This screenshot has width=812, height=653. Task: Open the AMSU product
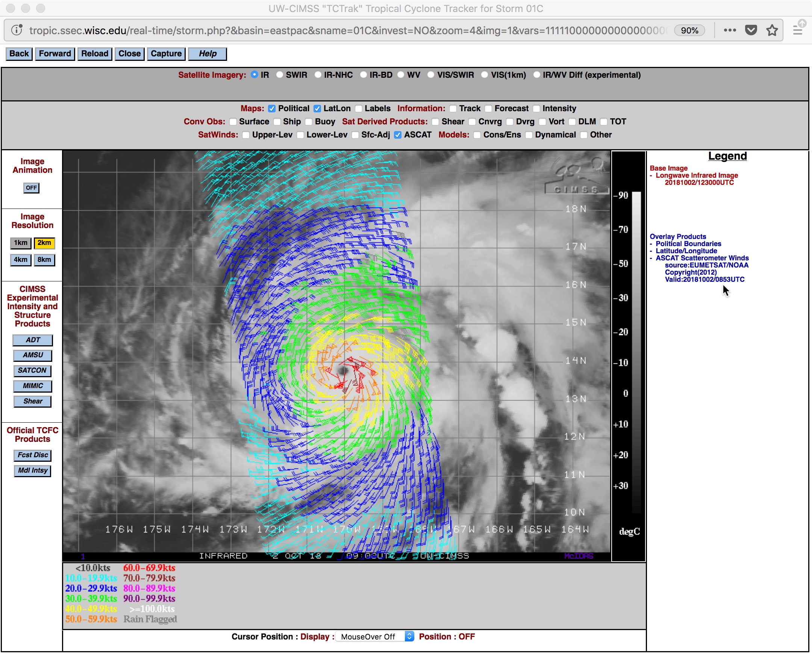point(33,355)
